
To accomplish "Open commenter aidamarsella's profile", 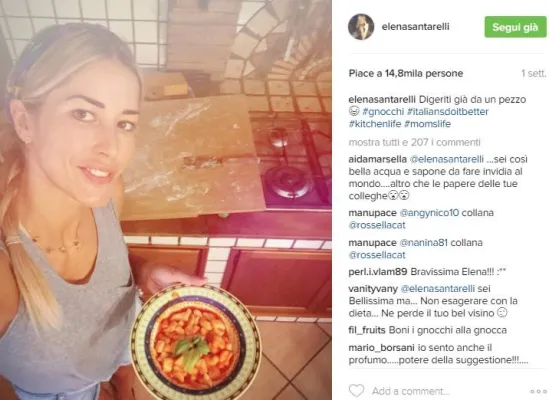I will (377, 159).
